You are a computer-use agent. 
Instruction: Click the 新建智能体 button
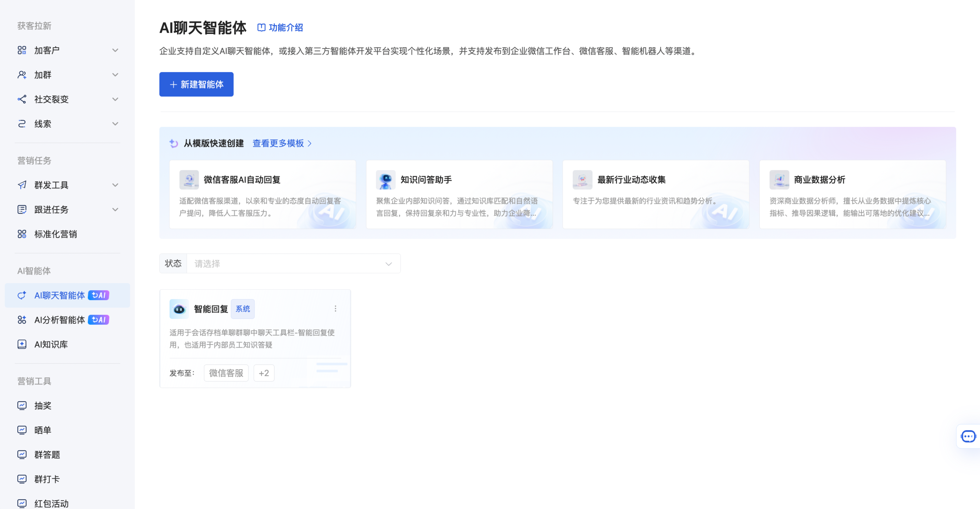196,84
